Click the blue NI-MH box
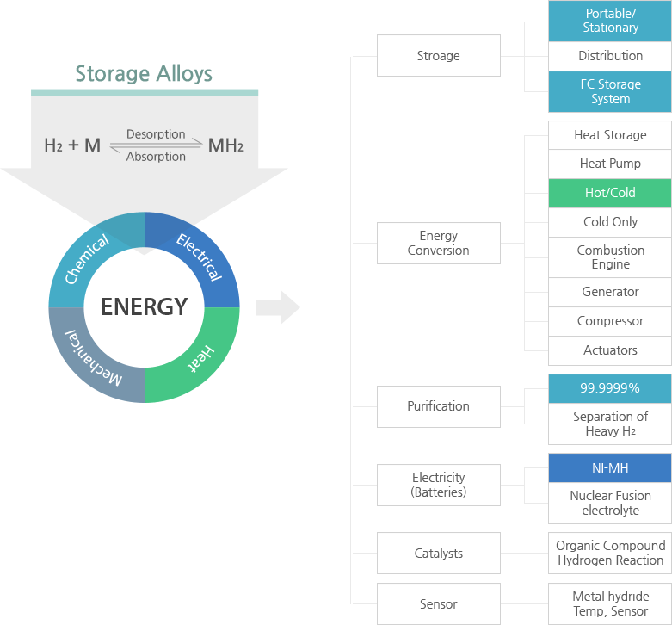This screenshot has width=672, height=625. (x=610, y=468)
